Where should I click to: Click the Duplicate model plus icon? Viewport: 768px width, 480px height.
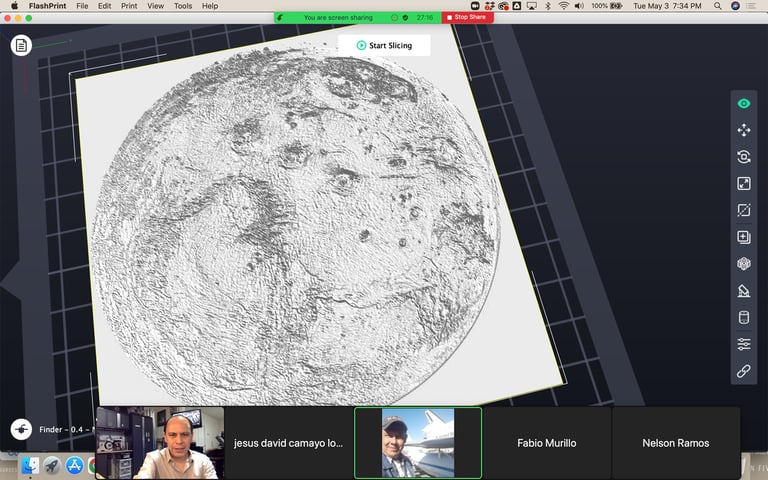(x=744, y=237)
